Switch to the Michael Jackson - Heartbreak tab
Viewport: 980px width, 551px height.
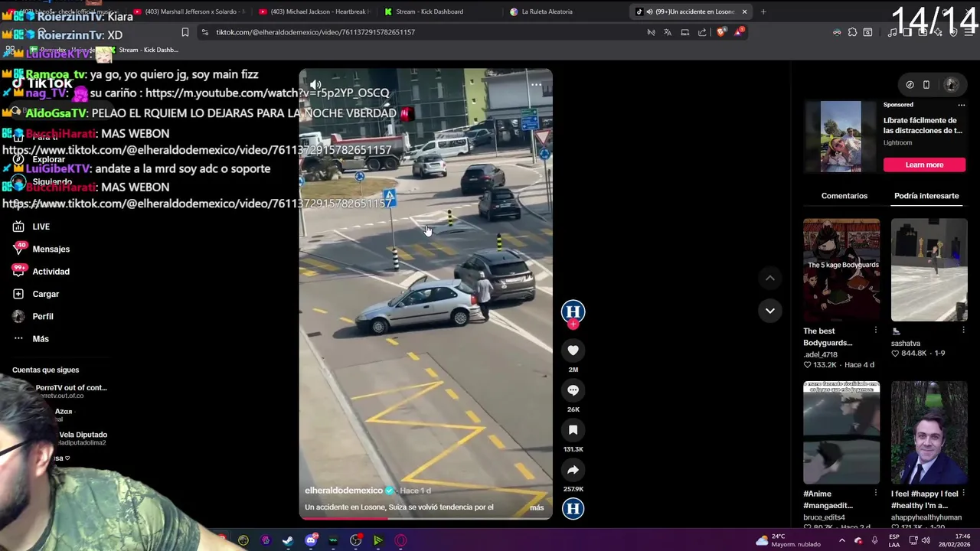(x=314, y=11)
